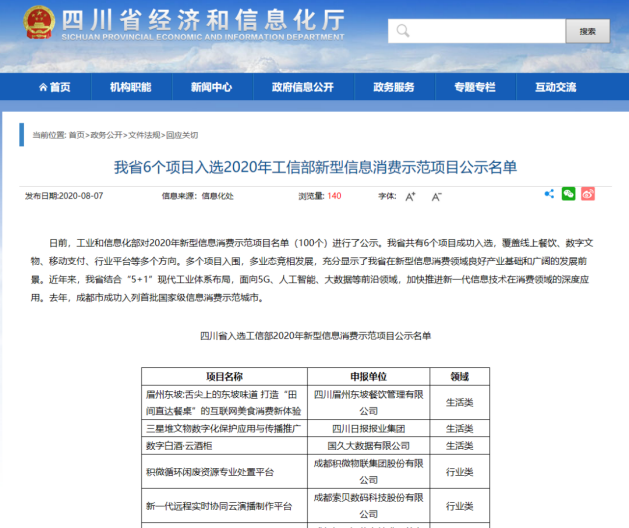Navigate to 互动交流 section
629x528 pixels.
pyautogui.click(x=556, y=87)
